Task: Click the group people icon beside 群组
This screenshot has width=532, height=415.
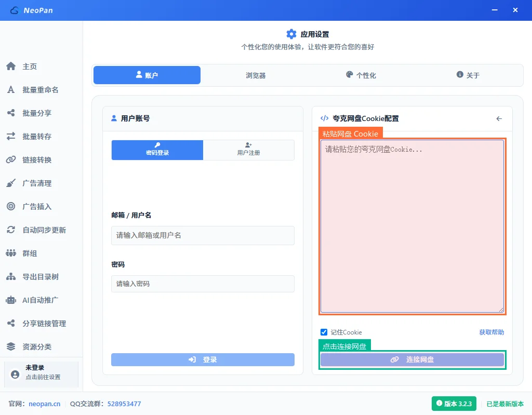Action: pos(11,253)
